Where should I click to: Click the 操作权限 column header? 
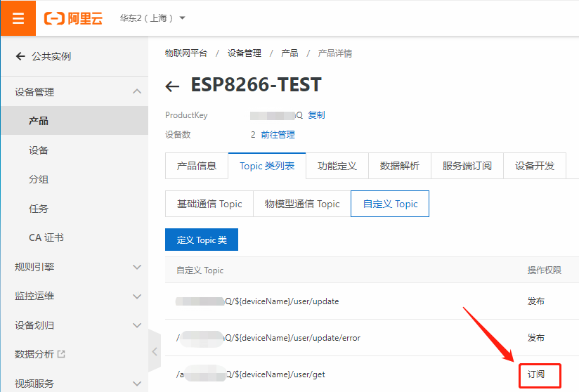click(545, 270)
